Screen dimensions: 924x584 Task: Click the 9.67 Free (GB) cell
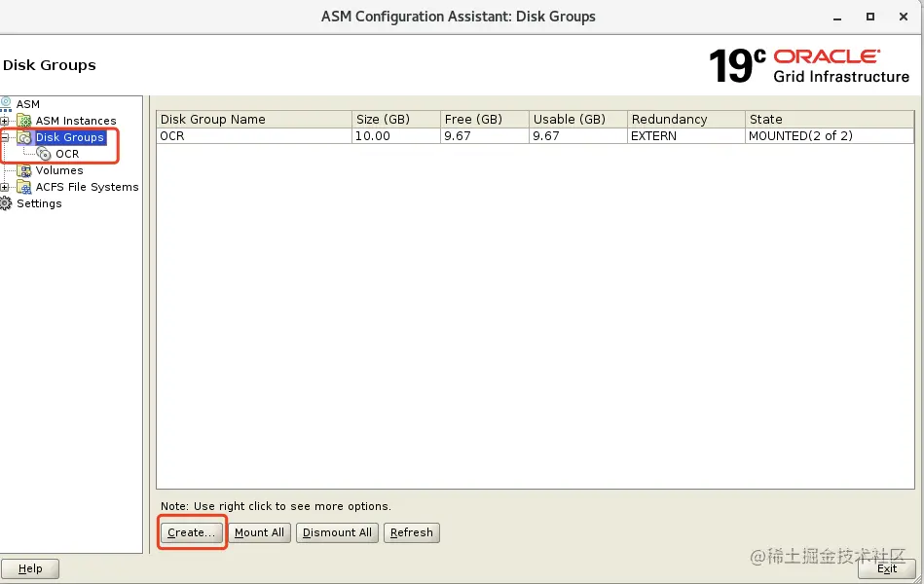click(484, 136)
